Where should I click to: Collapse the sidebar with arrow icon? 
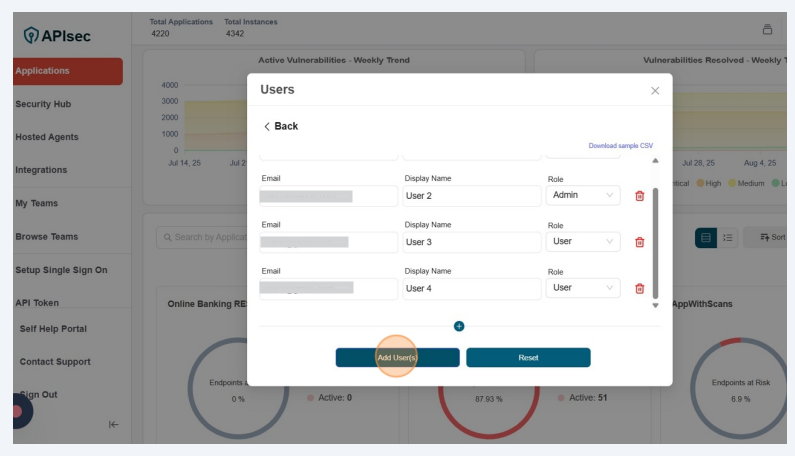click(x=114, y=425)
